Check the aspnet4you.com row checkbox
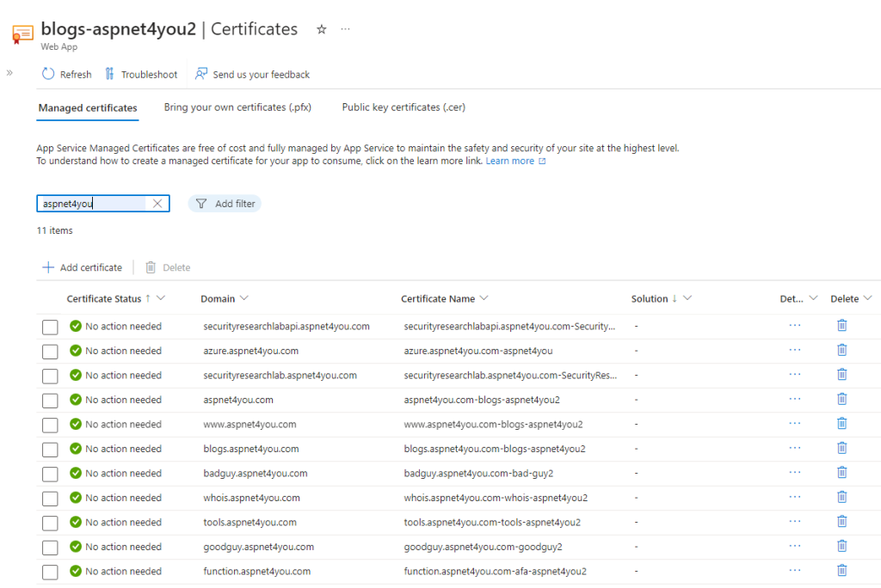The width and height of the screenshot is (881, 588). [50, 401]
